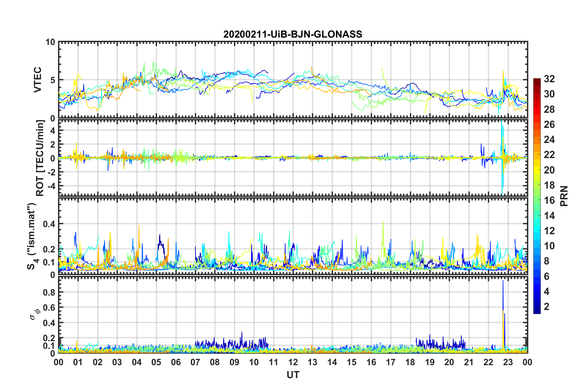Viewport: 586px width, 392px height.
Task: Click the sigma phi y-axis tick 0.6
Action: 49,308
